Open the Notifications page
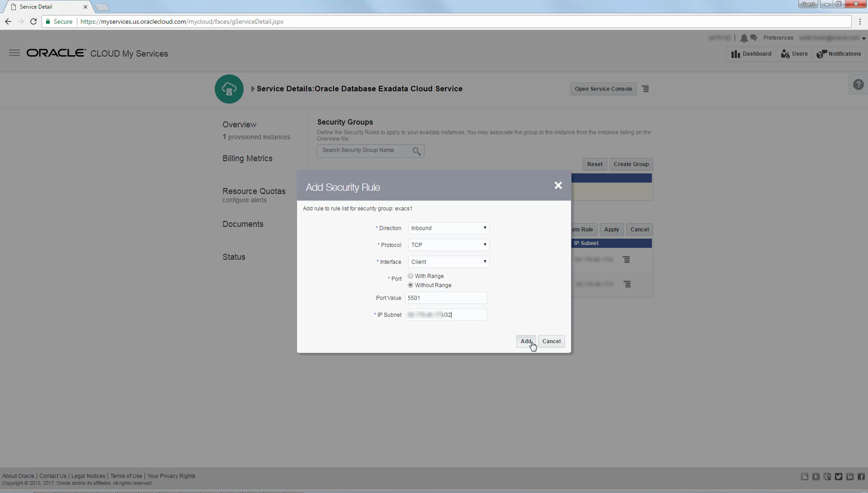 839,54
